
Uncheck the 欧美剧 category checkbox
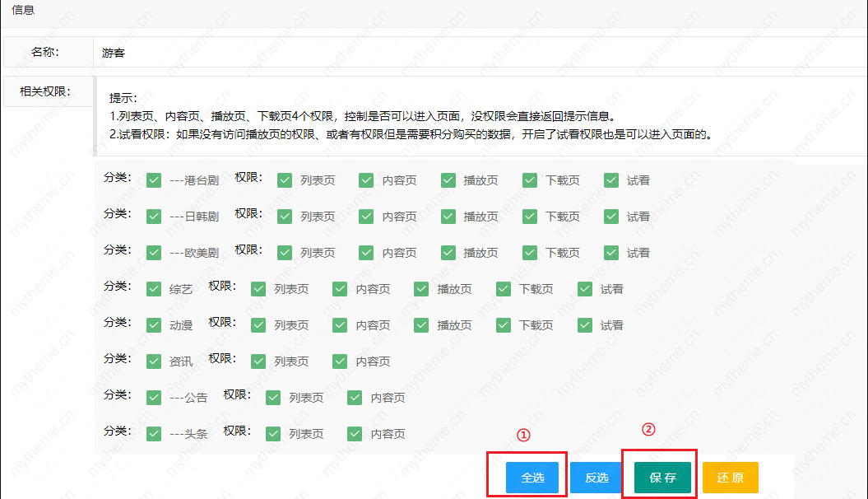point(154,253)
